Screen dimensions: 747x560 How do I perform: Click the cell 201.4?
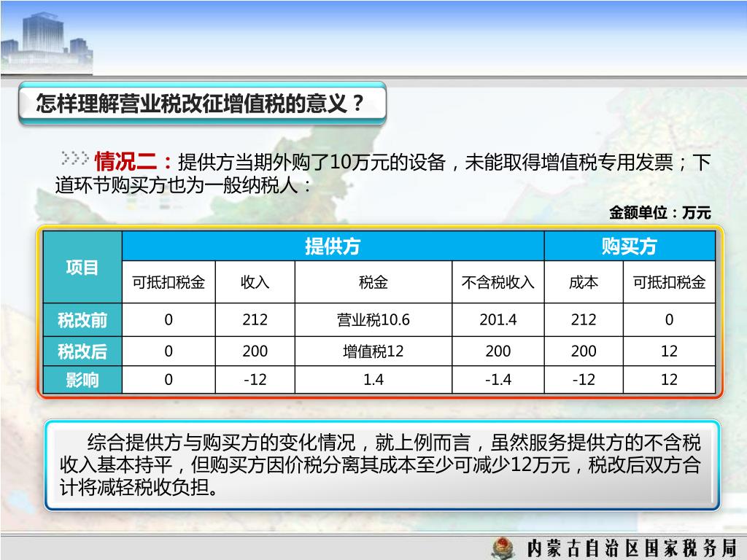coord(498,319)
